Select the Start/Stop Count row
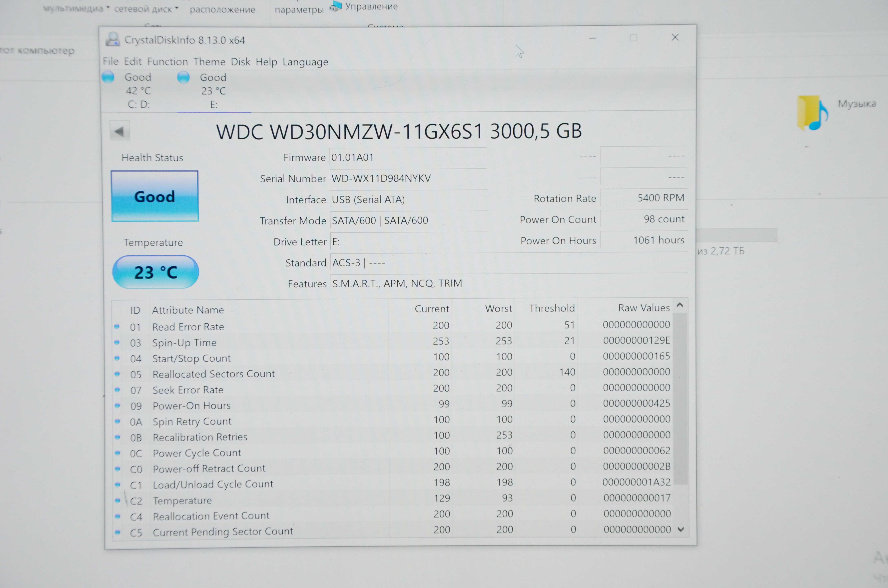 (x=393, y=357)
